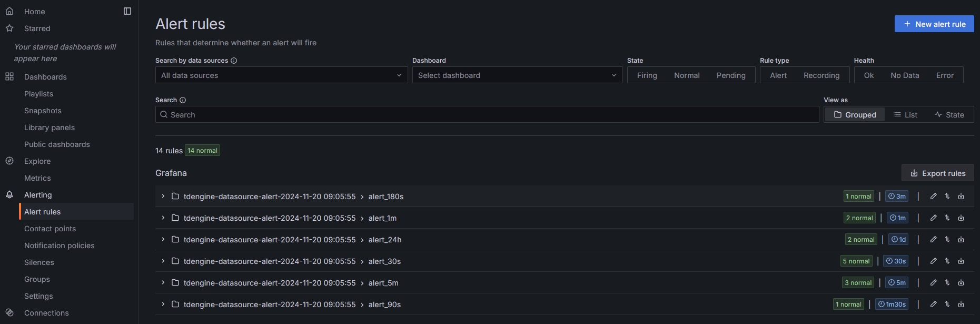Viewport: 980px width, 324px height.
Task: Go to Notification policies page
Action: (x=60, y=246)
